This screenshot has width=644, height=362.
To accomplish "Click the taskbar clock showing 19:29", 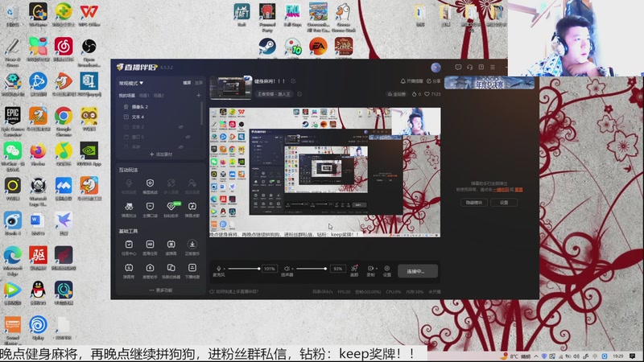I will click(618, 356).
